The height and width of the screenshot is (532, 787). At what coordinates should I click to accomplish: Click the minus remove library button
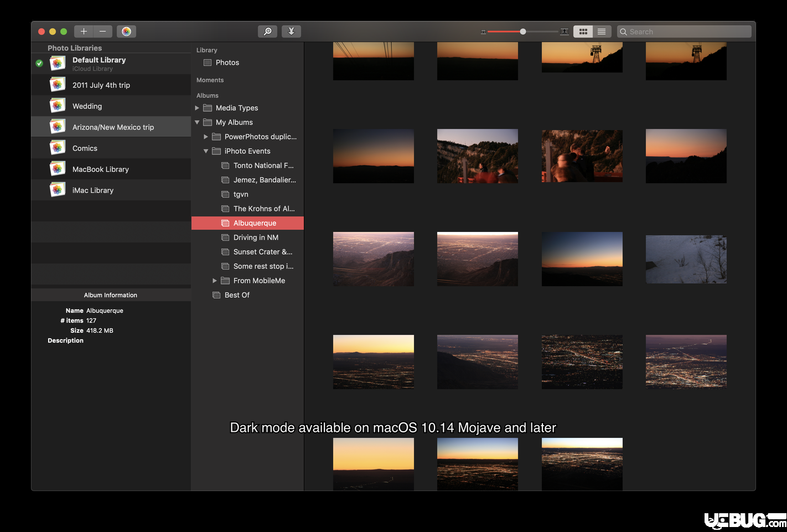(103, 32)
